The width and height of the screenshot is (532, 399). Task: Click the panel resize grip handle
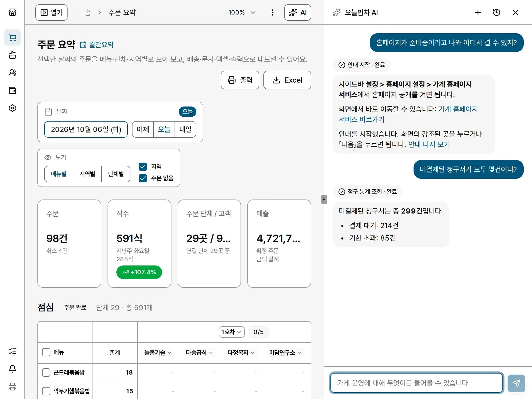(324, 199)
